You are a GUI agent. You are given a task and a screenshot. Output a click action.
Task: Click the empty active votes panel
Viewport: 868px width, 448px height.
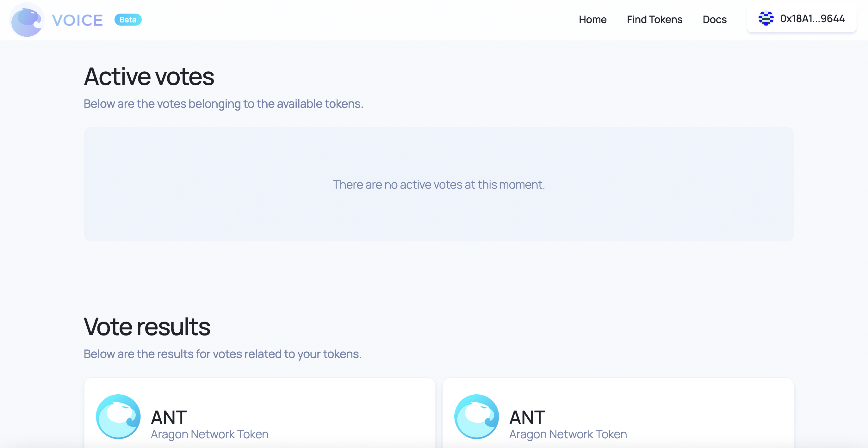439,184
